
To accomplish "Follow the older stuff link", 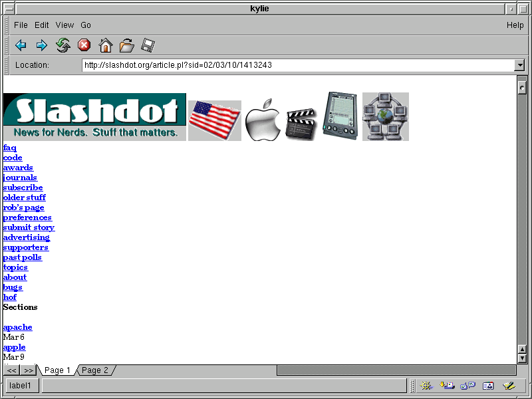I will [25, 198].
